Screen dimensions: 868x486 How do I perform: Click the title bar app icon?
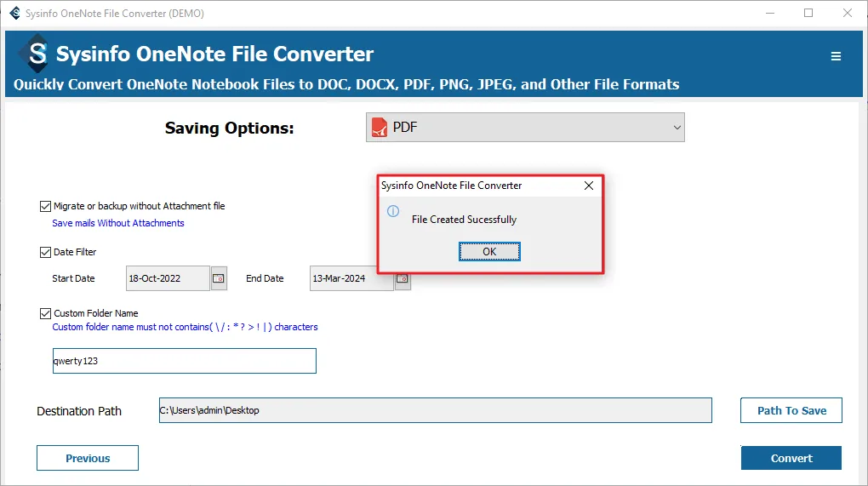[15, 13]
